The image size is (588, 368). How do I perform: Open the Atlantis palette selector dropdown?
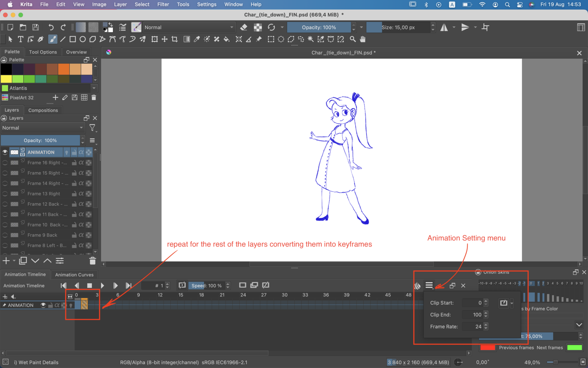point(94,88)
